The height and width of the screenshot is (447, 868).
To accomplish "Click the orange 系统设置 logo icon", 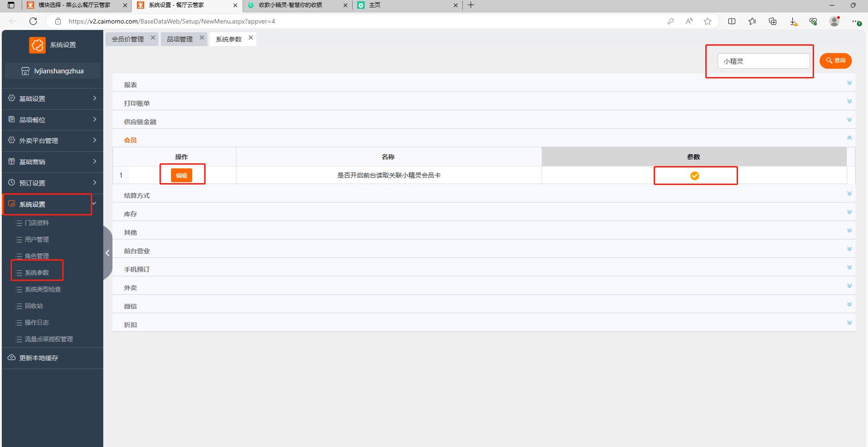I will pos(37,45).
